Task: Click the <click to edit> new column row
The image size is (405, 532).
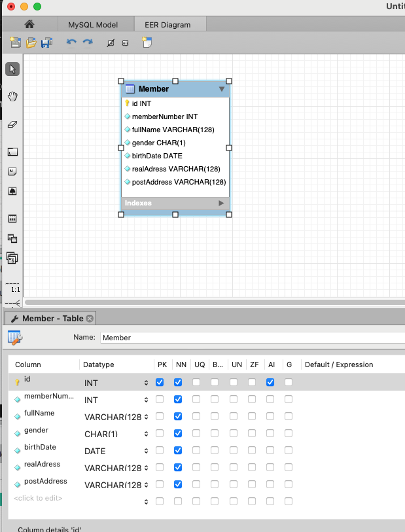Action: coord(39,499)
